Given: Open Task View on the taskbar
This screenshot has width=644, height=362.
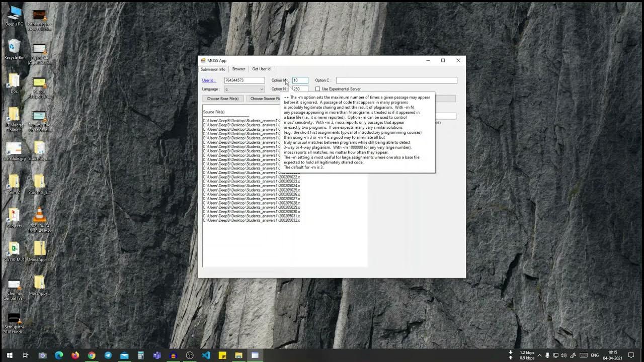Looking at the screenshot, I should [x=26, y=355].
